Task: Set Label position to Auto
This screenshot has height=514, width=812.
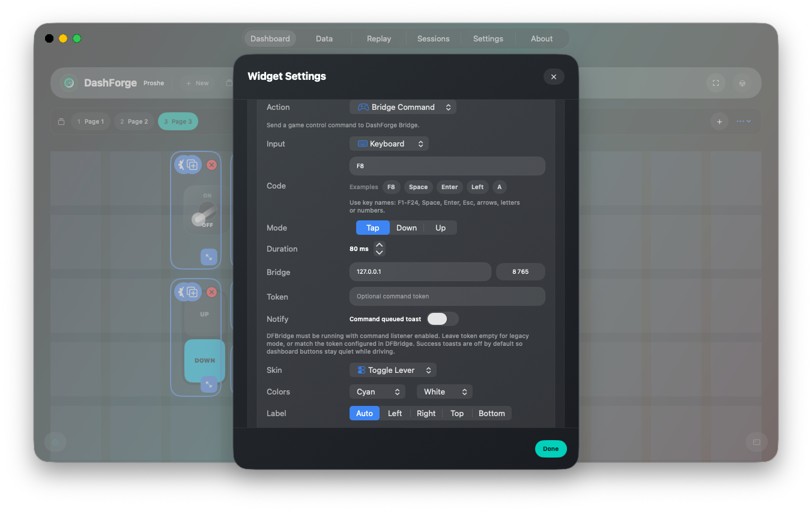Action: tap(365, 413)
